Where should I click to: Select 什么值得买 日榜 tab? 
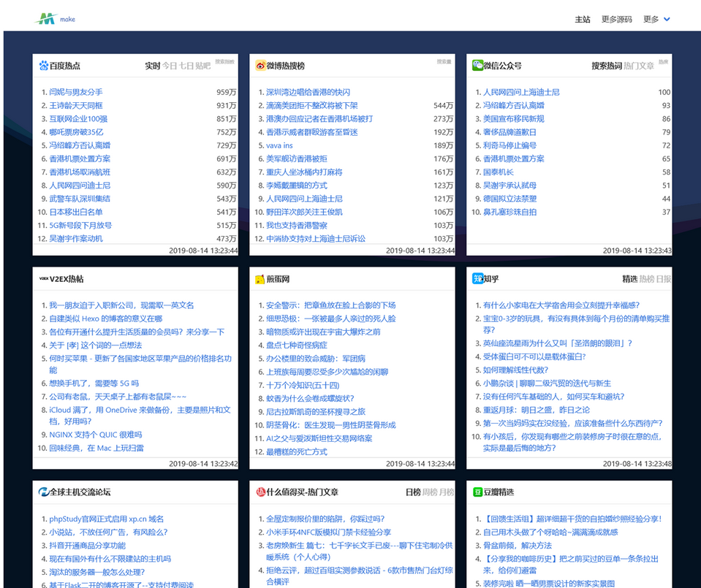point(413,492)
